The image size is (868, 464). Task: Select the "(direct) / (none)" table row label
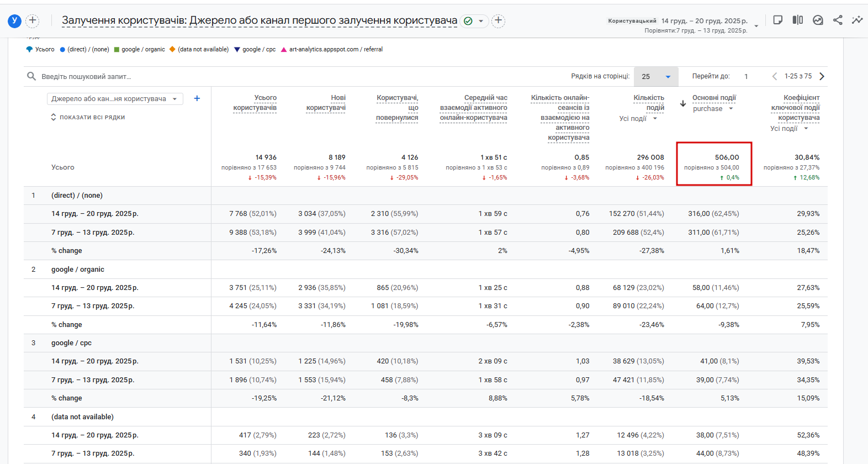pos(77,196)
